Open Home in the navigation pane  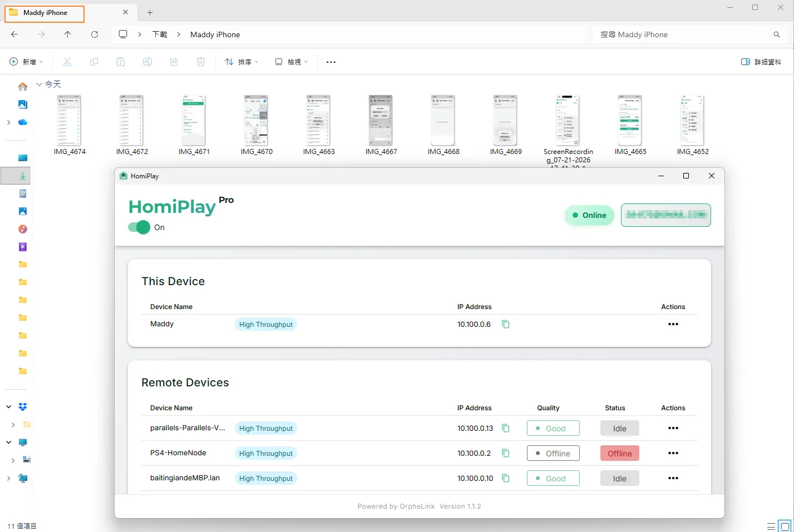pyautogui.click(x=23, y=87)
